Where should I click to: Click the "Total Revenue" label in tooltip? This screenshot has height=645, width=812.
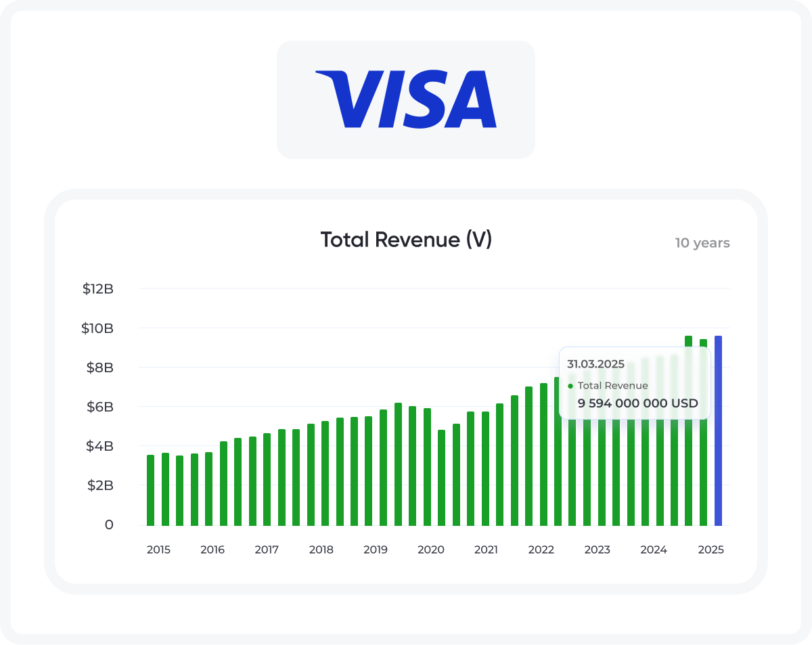613,386
